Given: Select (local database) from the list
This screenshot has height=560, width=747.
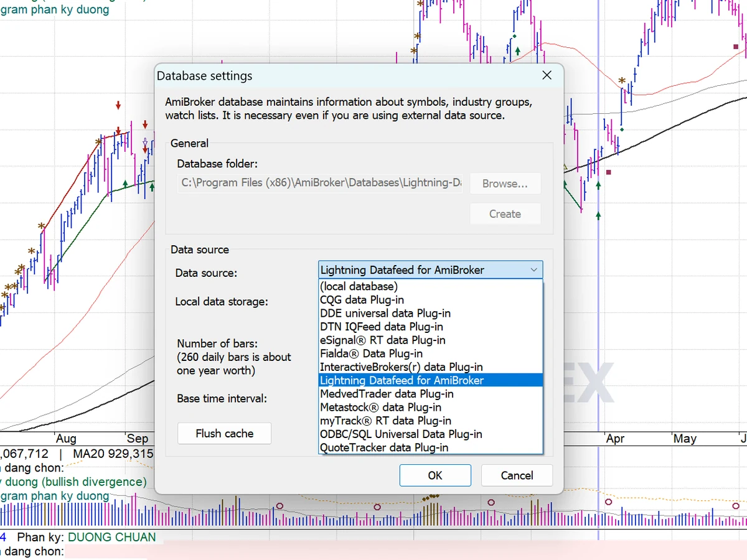Looking at the screenshot, I should click(x=431, y=286).
